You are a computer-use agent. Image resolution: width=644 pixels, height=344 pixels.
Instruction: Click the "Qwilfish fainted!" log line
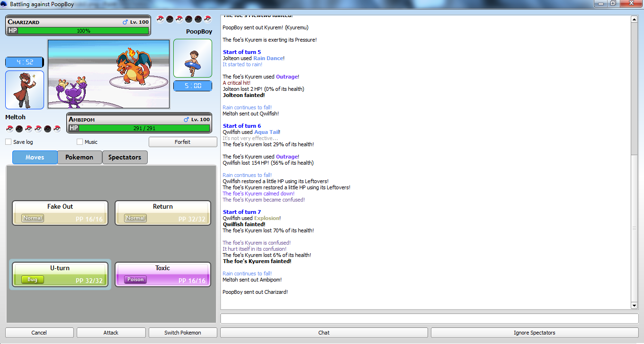tap(244, 224)
